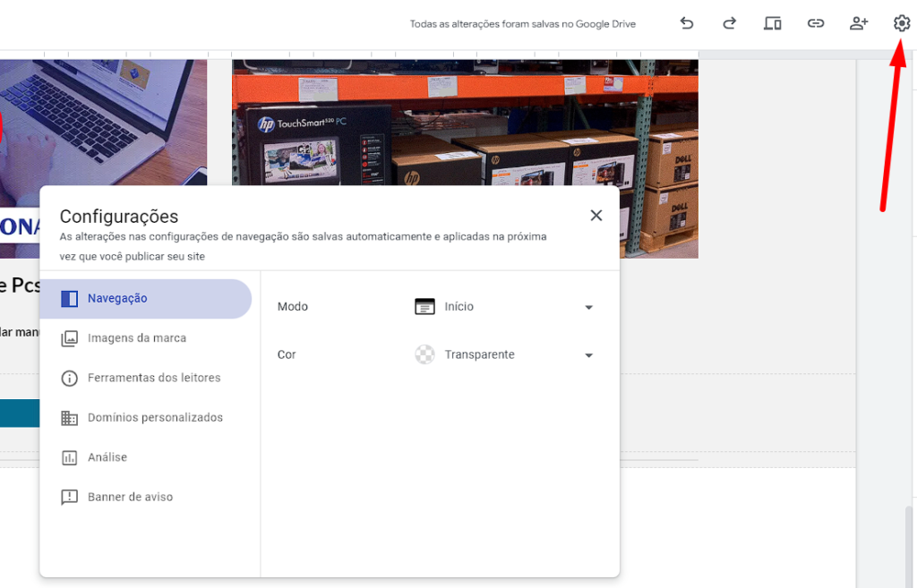Image resolution: width=917 pixels, height=588 pixels.
Task: Copy published site link icon
Action: pyautogui.click(x=816, y=23)
